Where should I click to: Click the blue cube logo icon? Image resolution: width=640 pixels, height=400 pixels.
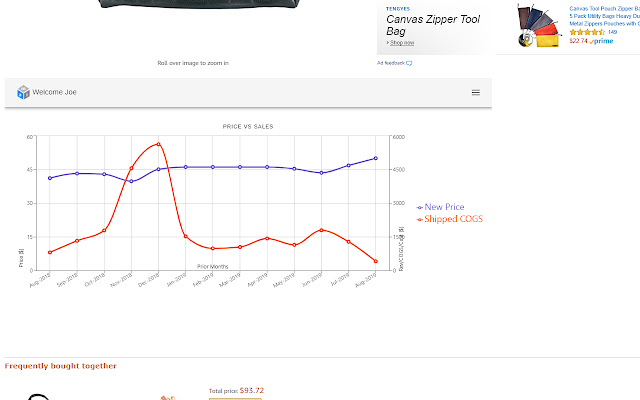pyautogui.click(x=23, y=92)
